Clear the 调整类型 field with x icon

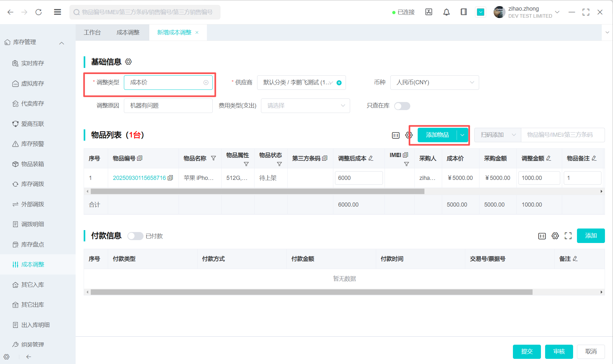pos(206,83)
